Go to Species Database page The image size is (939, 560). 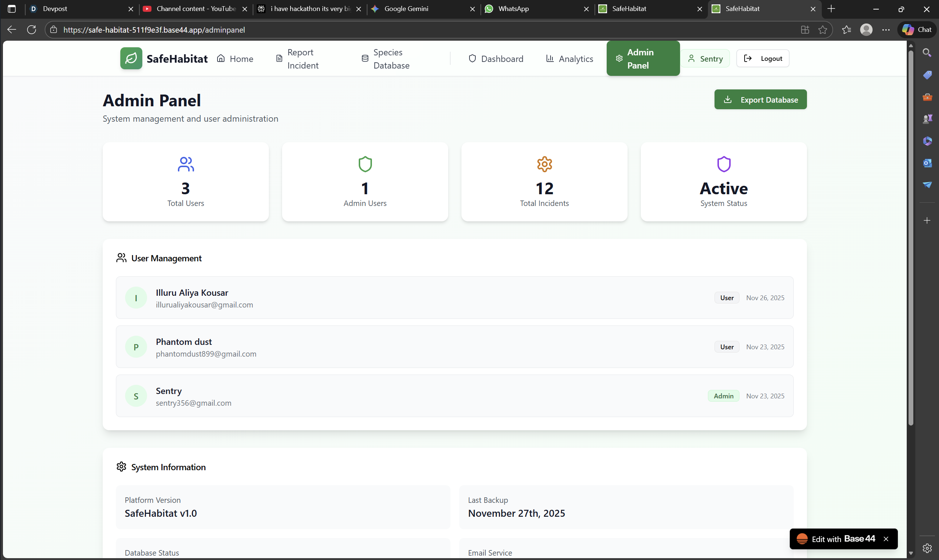(386, 59)
